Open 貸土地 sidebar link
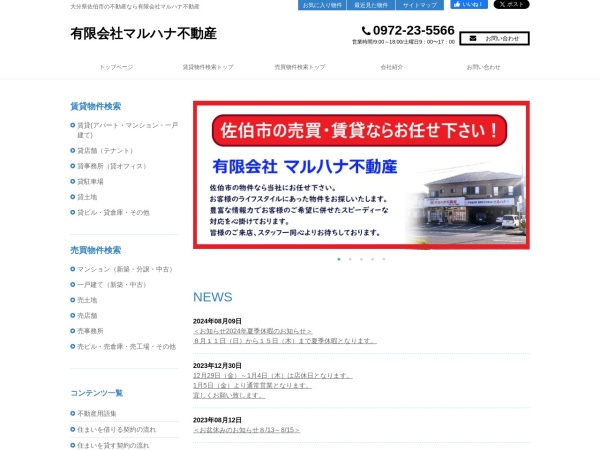This screenshot has height=450, width=600. tap(87, 197)
